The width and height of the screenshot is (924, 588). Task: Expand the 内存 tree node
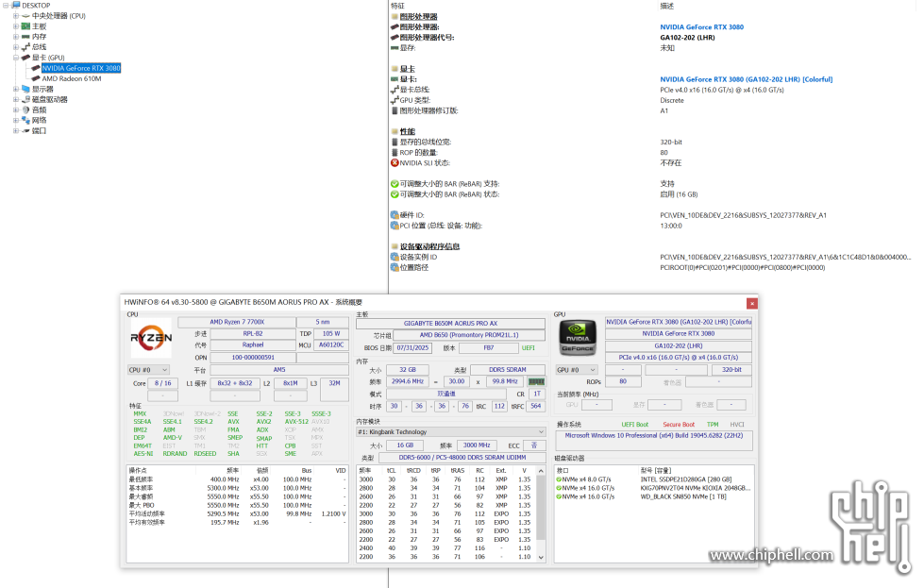pos(16,37)
